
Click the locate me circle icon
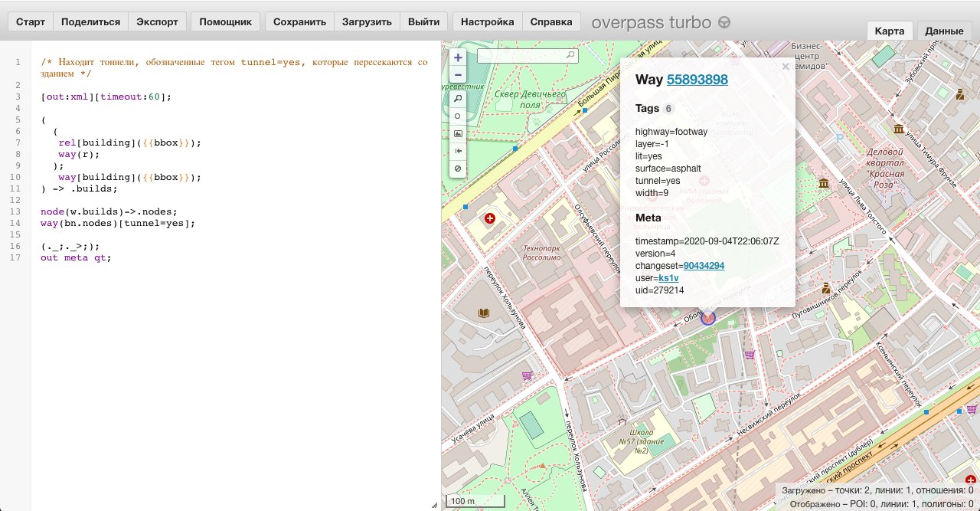(x=458, y=116)
